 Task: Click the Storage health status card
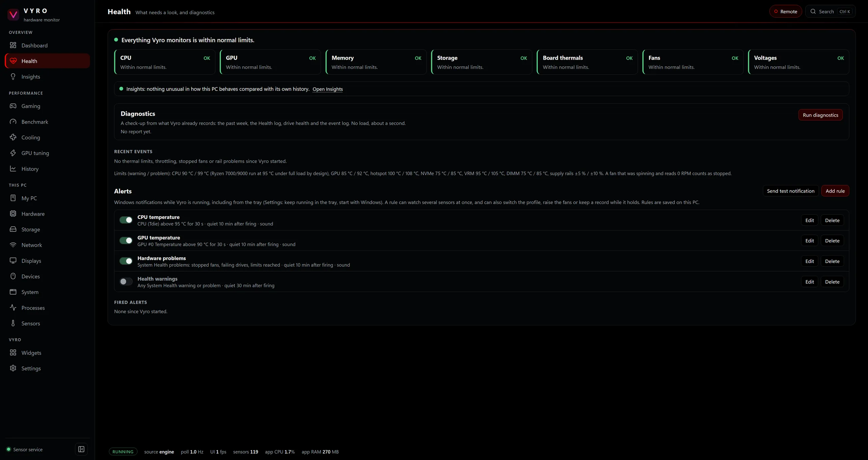pos(481,62)
